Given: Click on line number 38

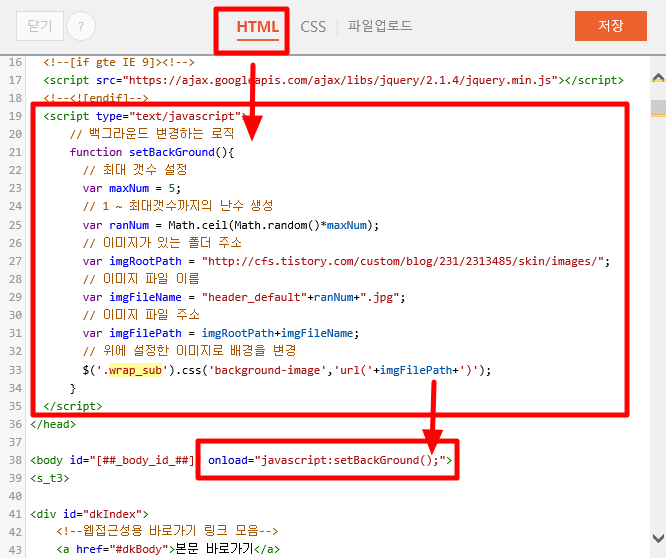Looking at the screenshot, I should [x=15, y=460].
